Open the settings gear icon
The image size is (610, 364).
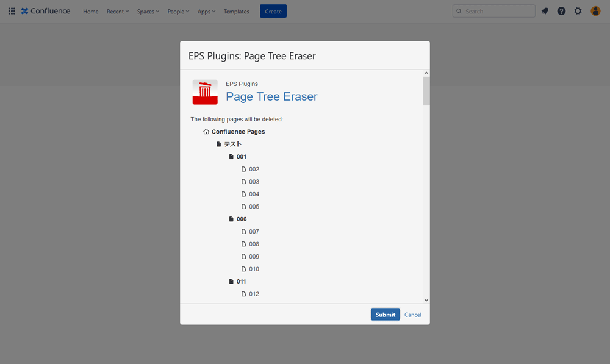(578, 11)
